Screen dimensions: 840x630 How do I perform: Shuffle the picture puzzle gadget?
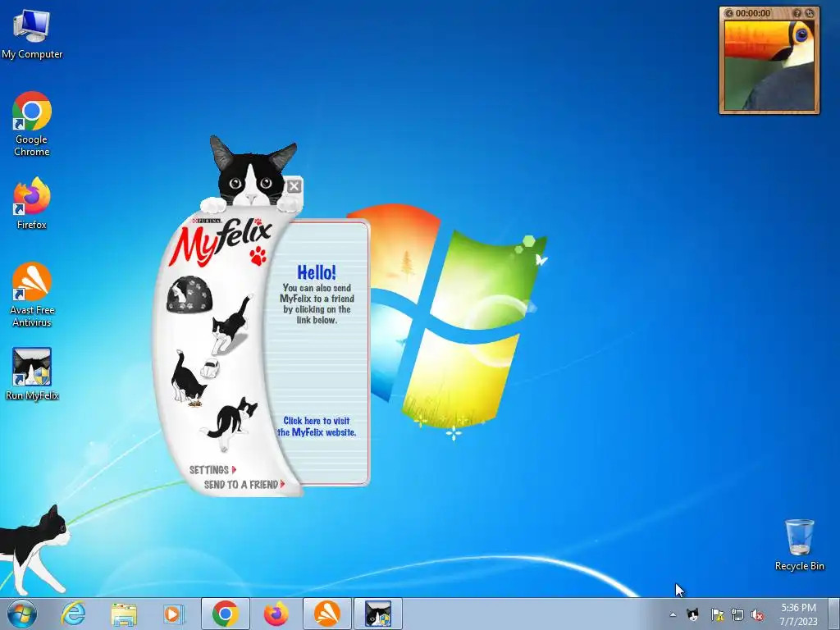click(810, 13)
